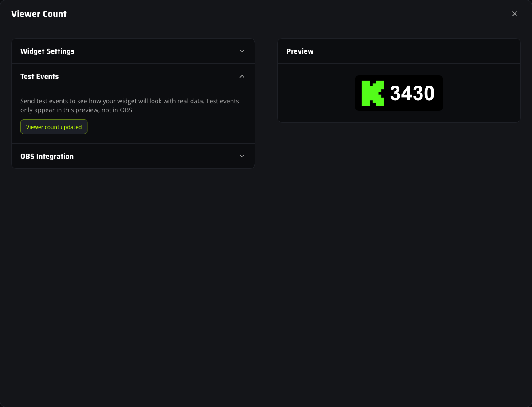Click the Widget Settings section title
The height and width of the screenshot is (407, 532).
pyautogui.click(x=47, y=51)
